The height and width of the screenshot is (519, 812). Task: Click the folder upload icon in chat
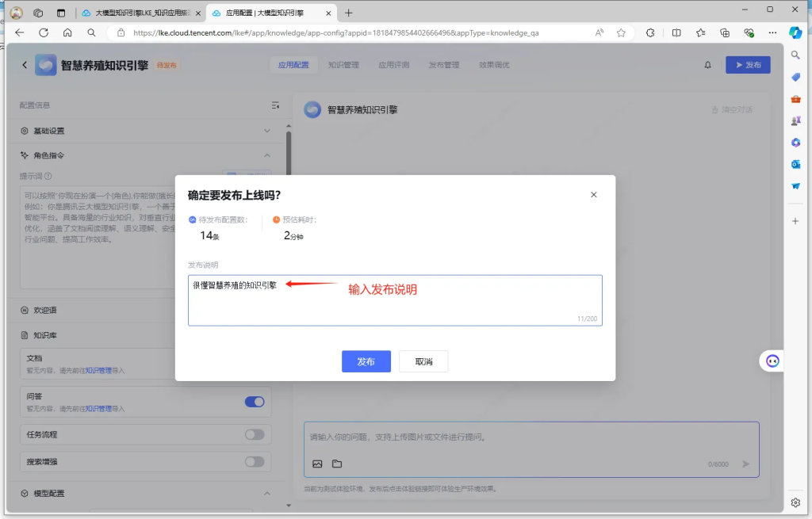pos(337,464)
